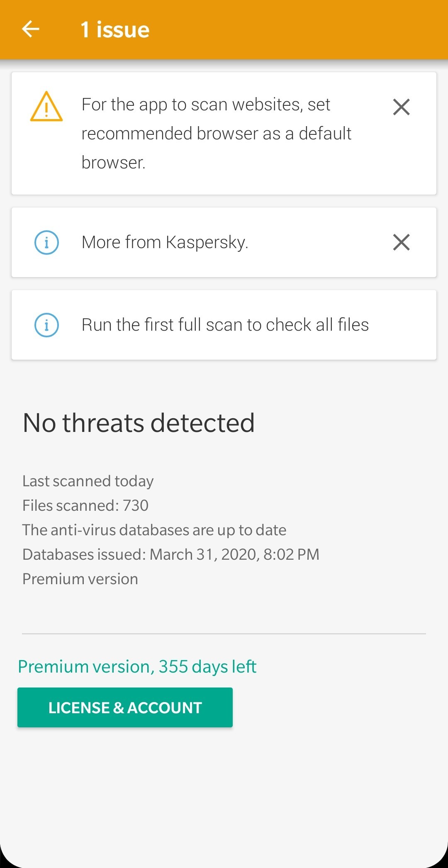This screenshot has height=868, width=448.
Task: Go back using the header arrow
Action: [x=31, y=29]
